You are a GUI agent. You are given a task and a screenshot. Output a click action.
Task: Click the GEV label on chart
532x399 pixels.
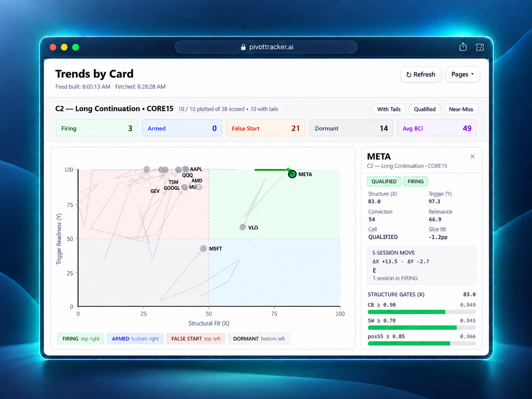(x=155, y=191)
